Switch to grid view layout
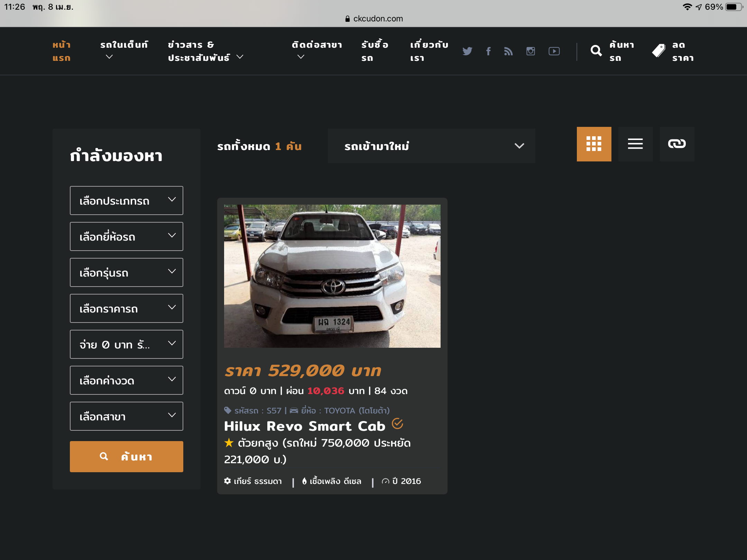 [x=594, y=144]
